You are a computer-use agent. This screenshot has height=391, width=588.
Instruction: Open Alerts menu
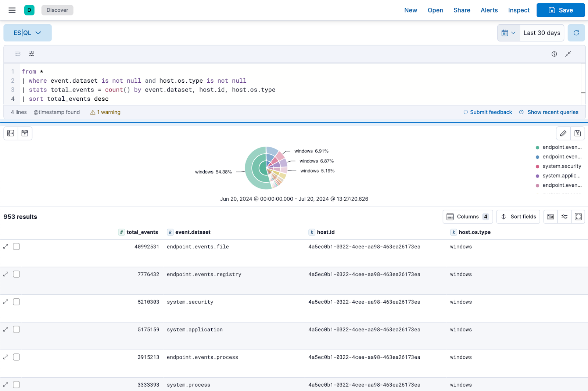click(489, 10)
